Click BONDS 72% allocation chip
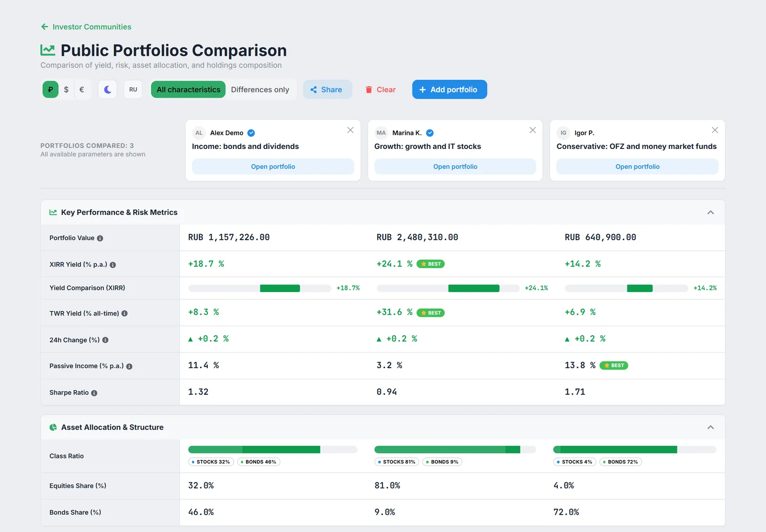 (x=620, y=462)
